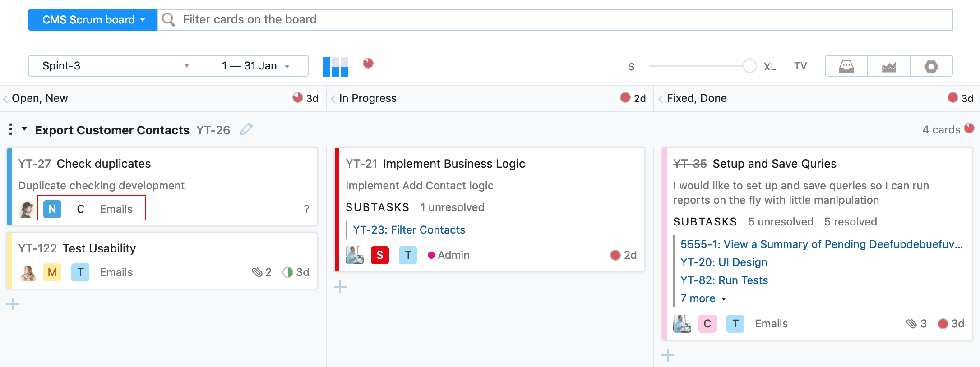Add a card to Fixed, Done column
The width and height of the screenshot is (980, 367).
pos(668,355)
